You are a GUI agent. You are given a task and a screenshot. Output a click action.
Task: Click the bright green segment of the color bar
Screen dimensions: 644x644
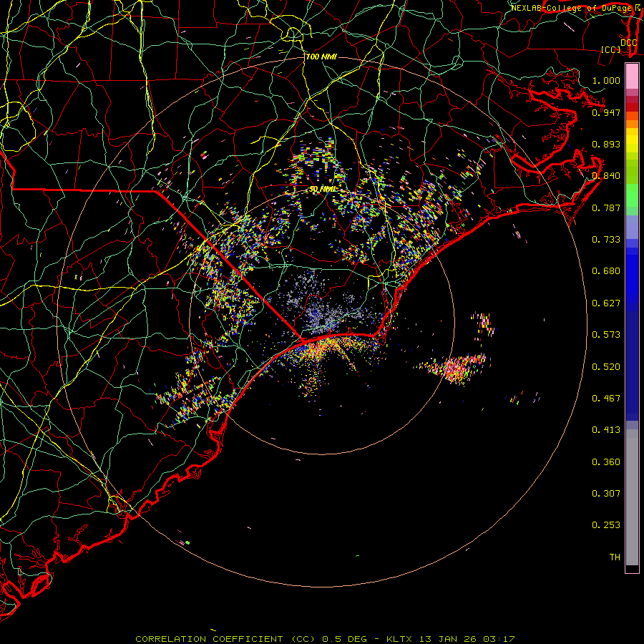(632, 195)
